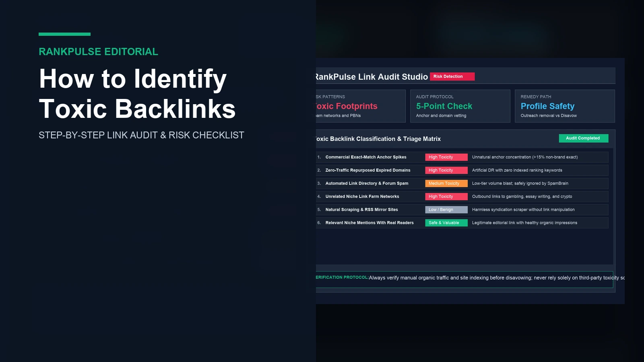Click the Toxic Backlink Classification & Triage Matrix heading
This screenshot has width=644, height=362.
(x=378, y=139)
